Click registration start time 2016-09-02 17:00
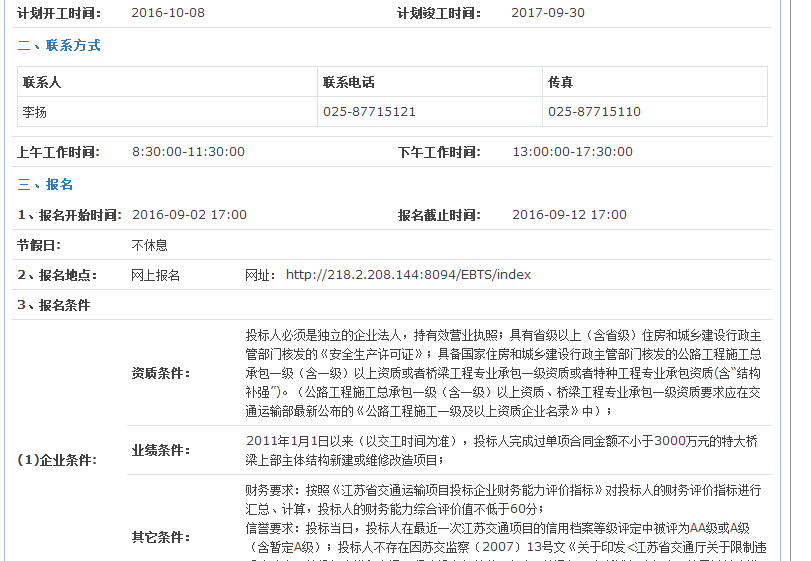Viewport: 811px width, 561px height. [x=189, y=215]
